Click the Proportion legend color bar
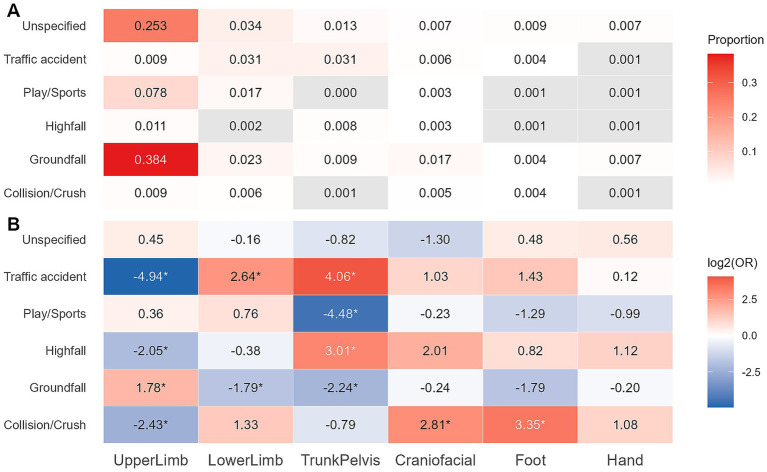 tap(721, 118)
